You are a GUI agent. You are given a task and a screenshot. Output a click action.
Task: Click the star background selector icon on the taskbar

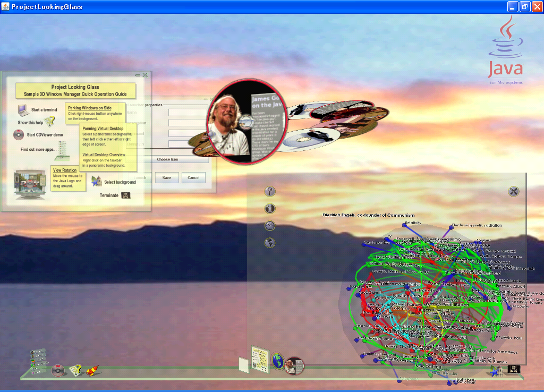tap(496, 371)
